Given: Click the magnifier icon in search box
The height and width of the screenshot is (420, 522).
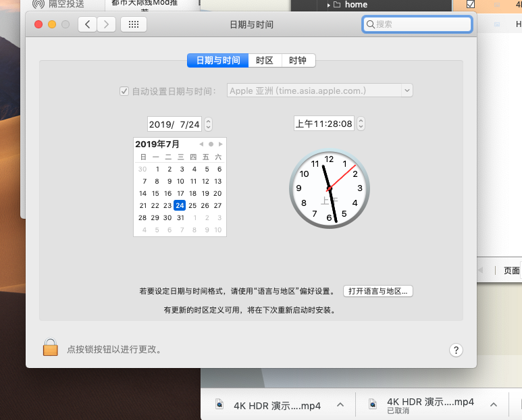Looking at the screenshot, I should (370, 24).
